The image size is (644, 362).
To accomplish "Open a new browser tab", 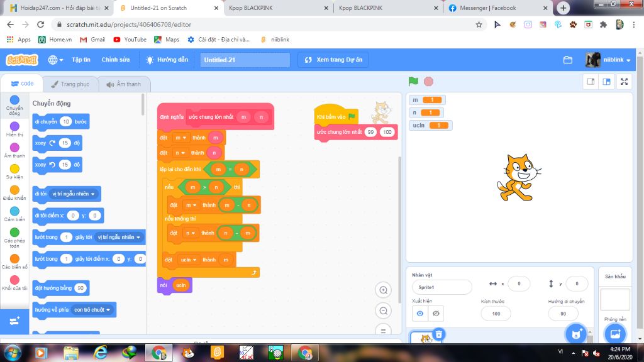I will pyautogui.click(x=563, y=8).
